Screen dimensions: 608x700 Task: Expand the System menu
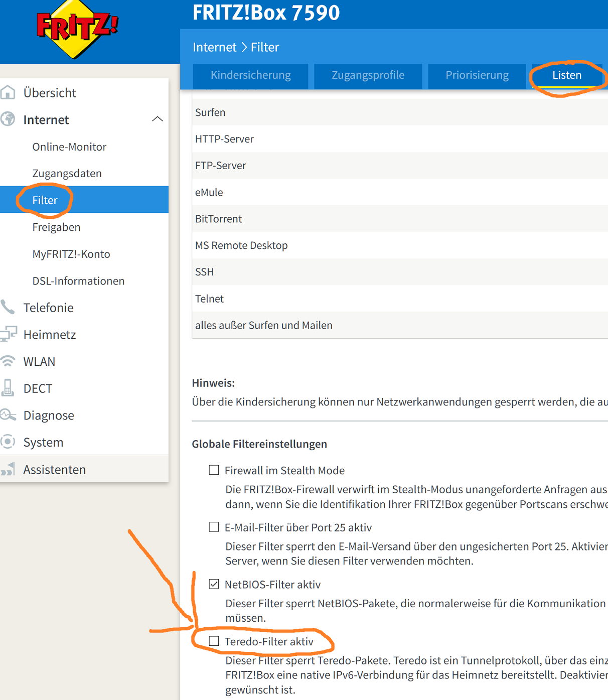point(43,443)
